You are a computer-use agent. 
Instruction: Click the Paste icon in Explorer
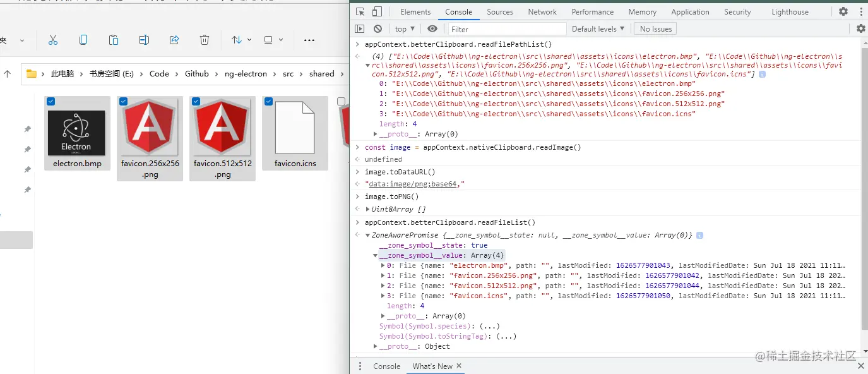point(114,40)
